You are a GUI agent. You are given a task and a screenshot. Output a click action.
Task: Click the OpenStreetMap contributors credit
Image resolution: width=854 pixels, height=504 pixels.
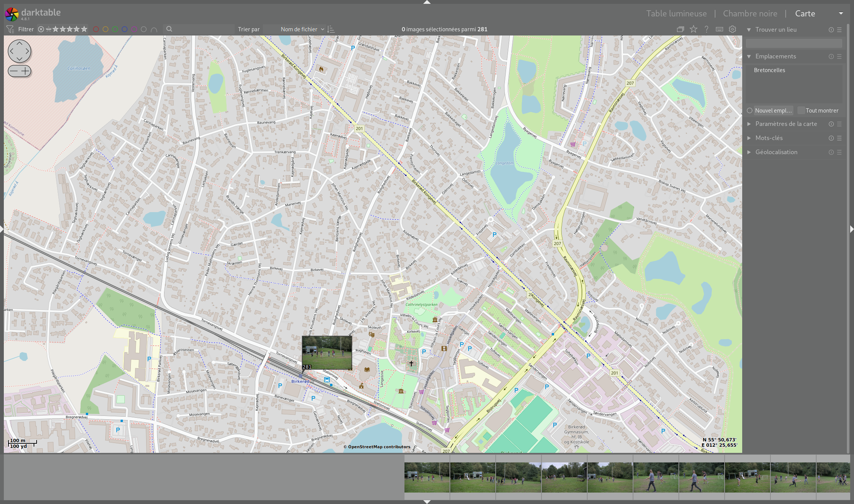click(377, 447)
